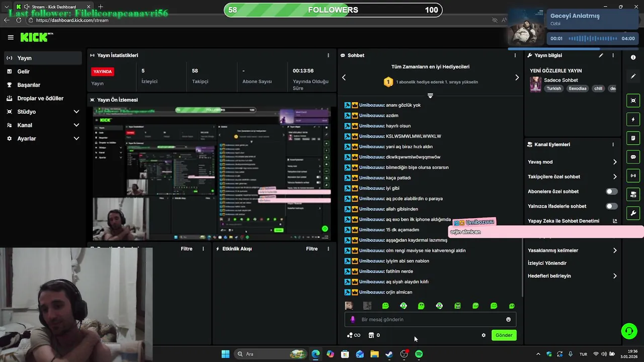Click the info icon in the right rail
The height and width of the screenshot is (362, 644).
633,57
